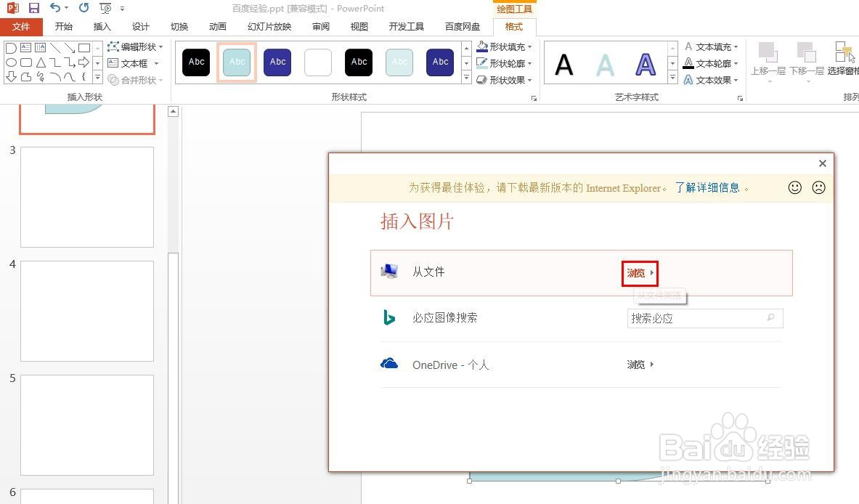The image size is (859, 504).
Task: Apply the white outline shape style
Action: tap(318, 62)
